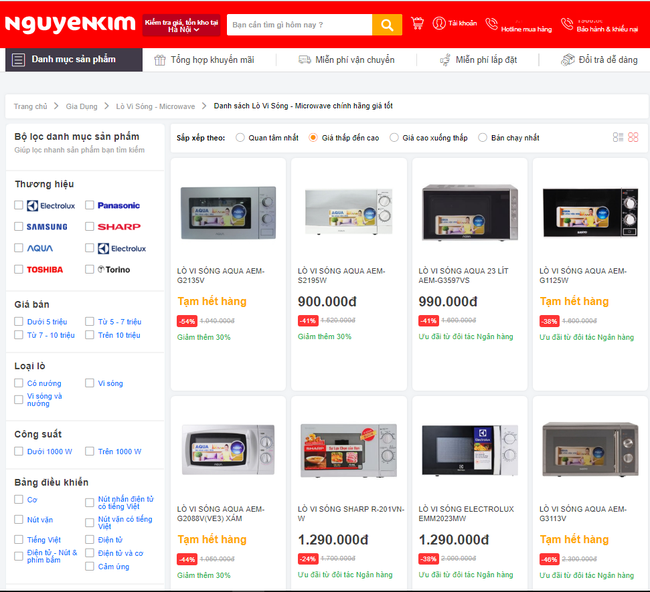Check the Panasonic brand filter
This screenshot has width=650, height=592.
coord(90,205)
